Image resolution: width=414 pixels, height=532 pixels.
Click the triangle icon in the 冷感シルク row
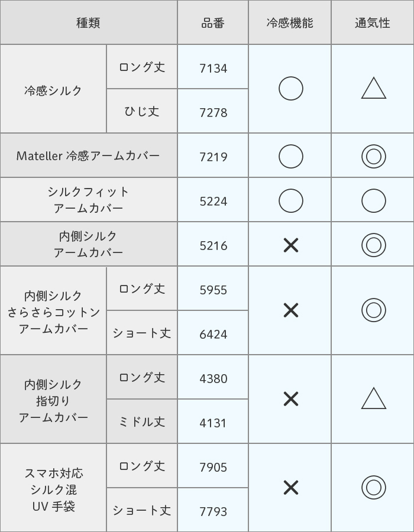coord(373,89)
